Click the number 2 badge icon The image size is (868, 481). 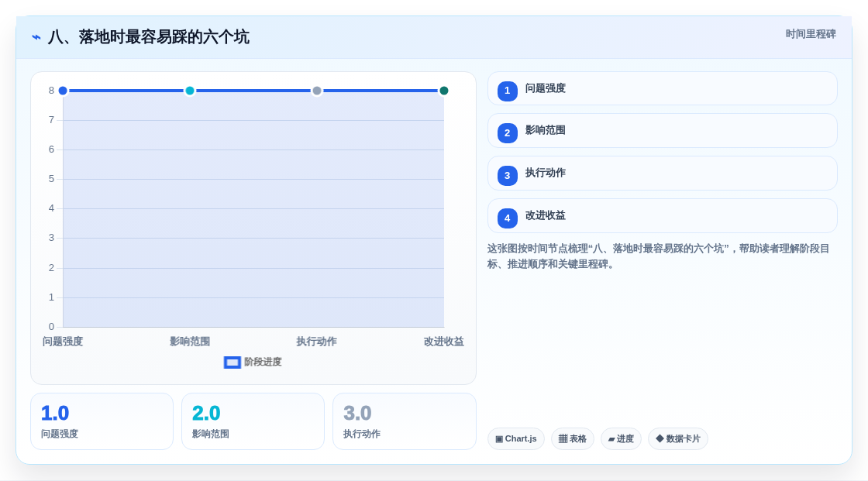click(507, 133)
